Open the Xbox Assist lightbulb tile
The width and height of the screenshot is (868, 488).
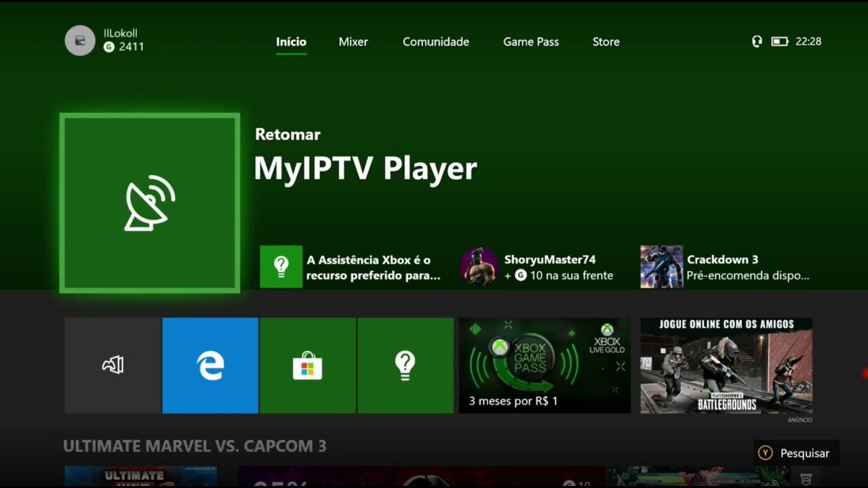coord(406,365)
